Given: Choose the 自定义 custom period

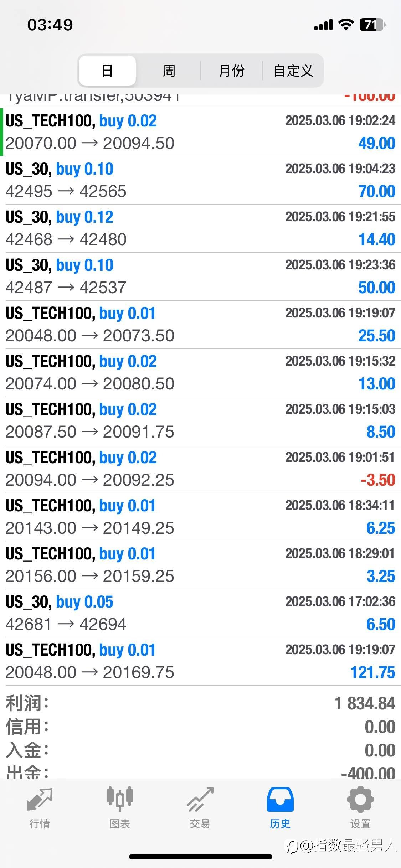Looking at the screenshot, I should [293, 71].
